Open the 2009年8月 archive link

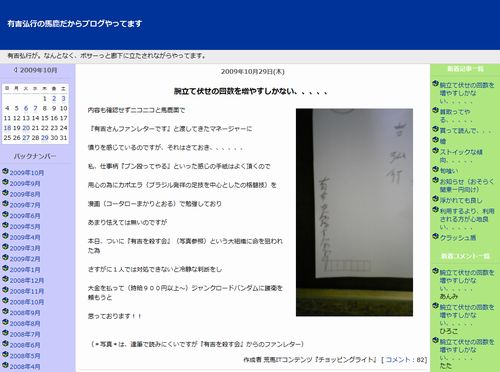pos(25,194)
